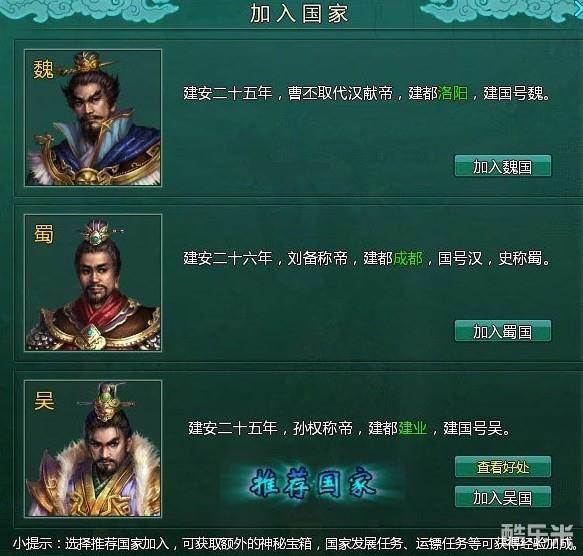Click the 小提示 tip text at bottom
583x556 pixels.
point(296,544)
